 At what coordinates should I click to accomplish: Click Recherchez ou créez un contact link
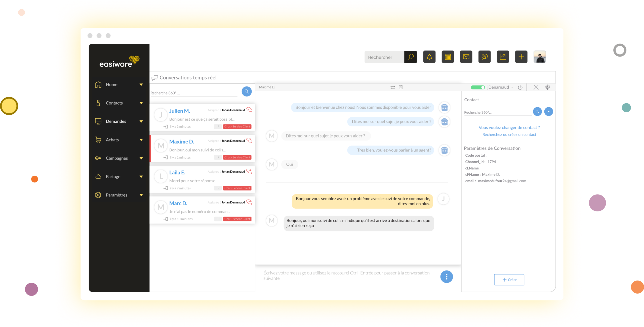tap(509, 134)
